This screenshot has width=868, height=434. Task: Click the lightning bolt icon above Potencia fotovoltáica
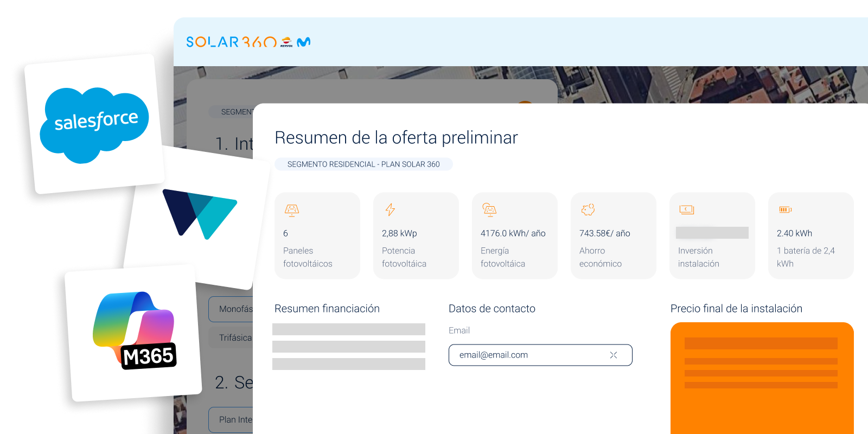point(390,209)
